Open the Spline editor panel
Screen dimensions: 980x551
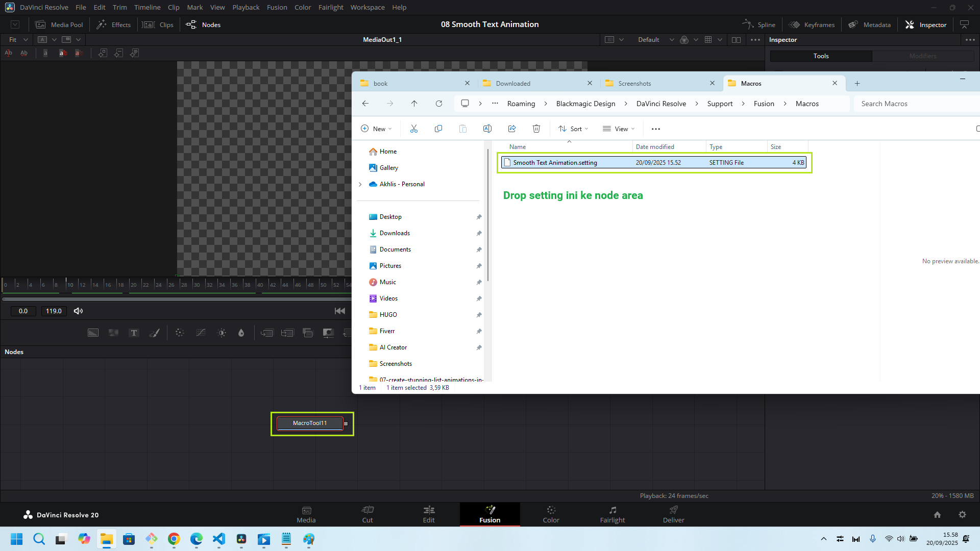pyautogui.click(x=758, y=24)
